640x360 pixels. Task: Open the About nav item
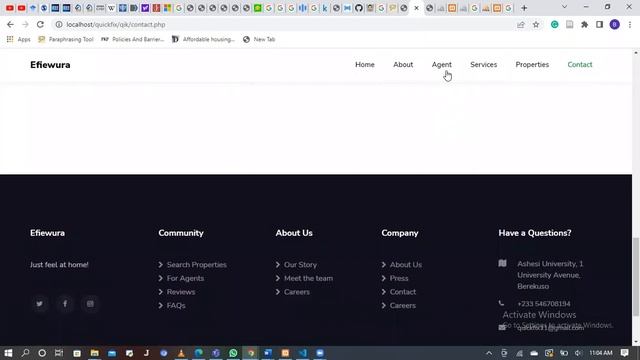pos(403,64)
